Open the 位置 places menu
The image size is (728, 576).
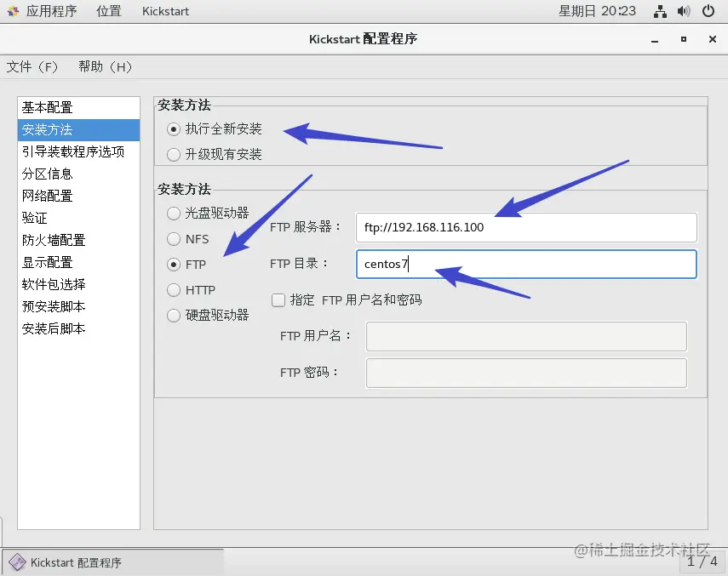[x=109, y=11]
